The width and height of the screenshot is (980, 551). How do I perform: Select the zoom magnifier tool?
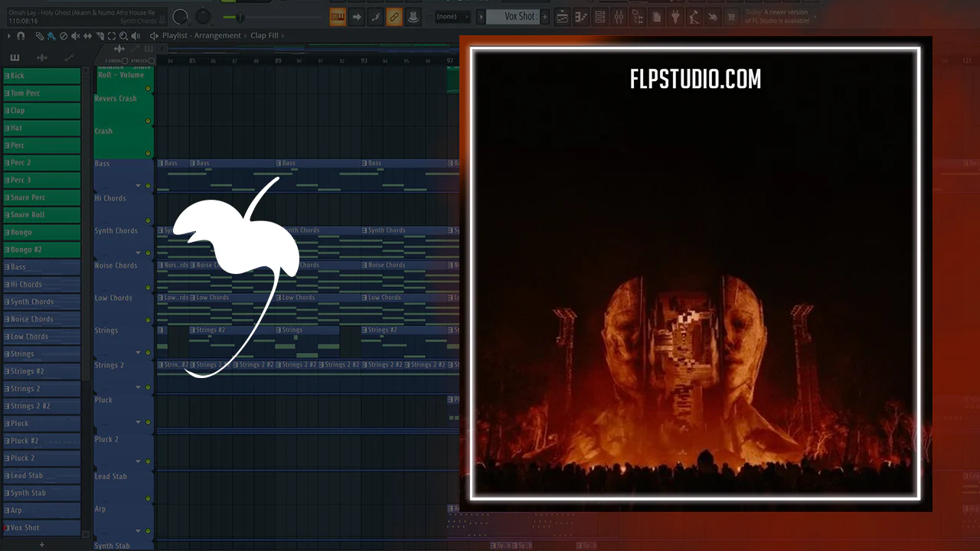tap(123, 35)
